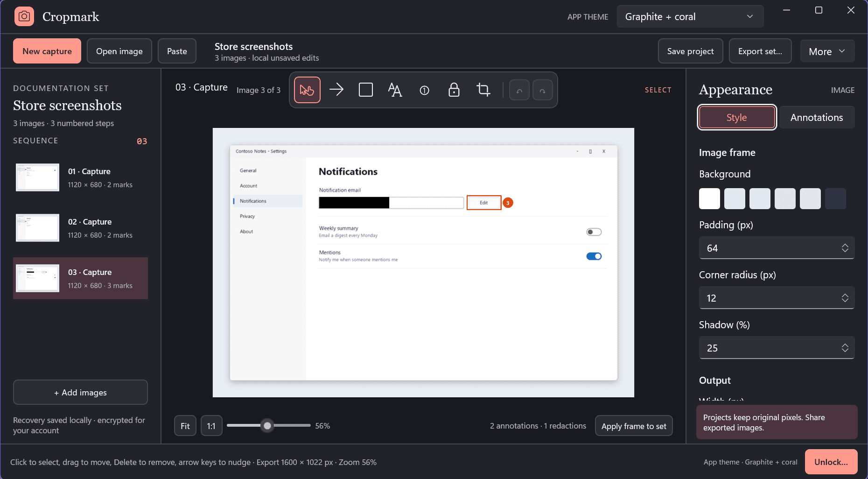Choose the white background swatch

[709, 198]
